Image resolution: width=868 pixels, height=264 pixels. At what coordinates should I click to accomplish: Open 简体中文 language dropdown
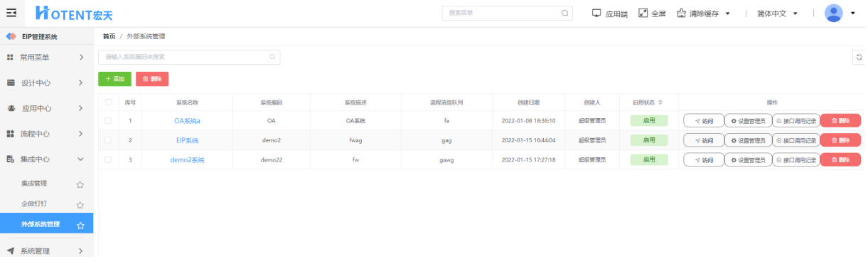tap(777, 14)
